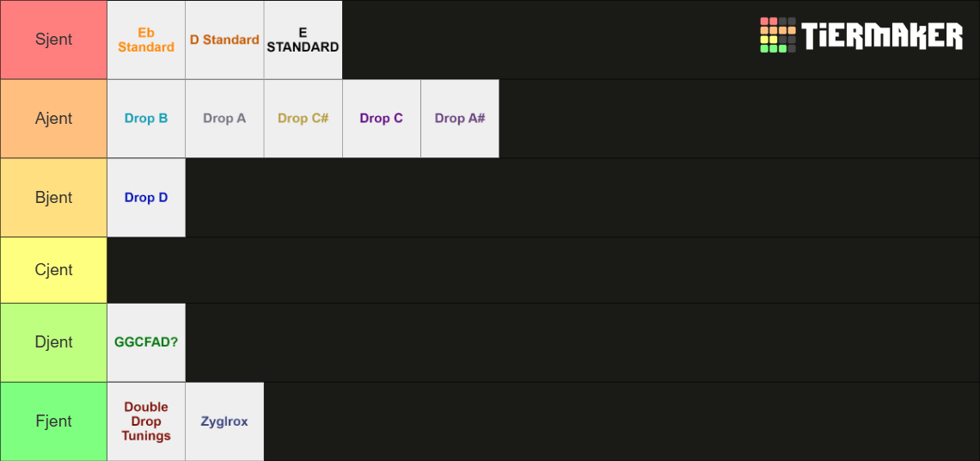Select the Eb Standard tile
980x461 pixels.
pyautogui.click(x=146, y=40)
